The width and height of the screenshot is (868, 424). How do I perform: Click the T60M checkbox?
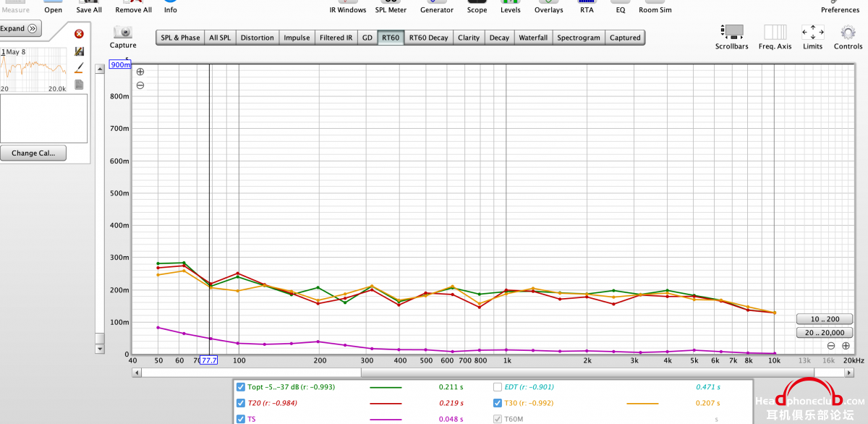(x=498, y=419)
